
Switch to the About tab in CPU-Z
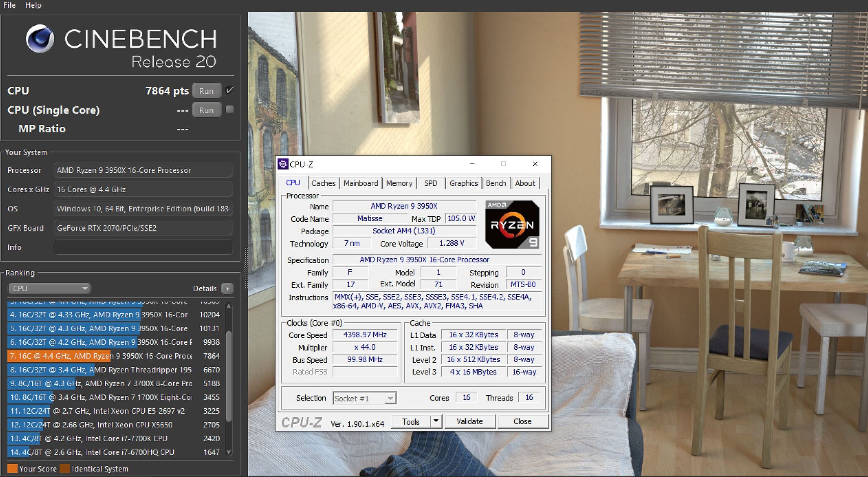click(525, 183)
